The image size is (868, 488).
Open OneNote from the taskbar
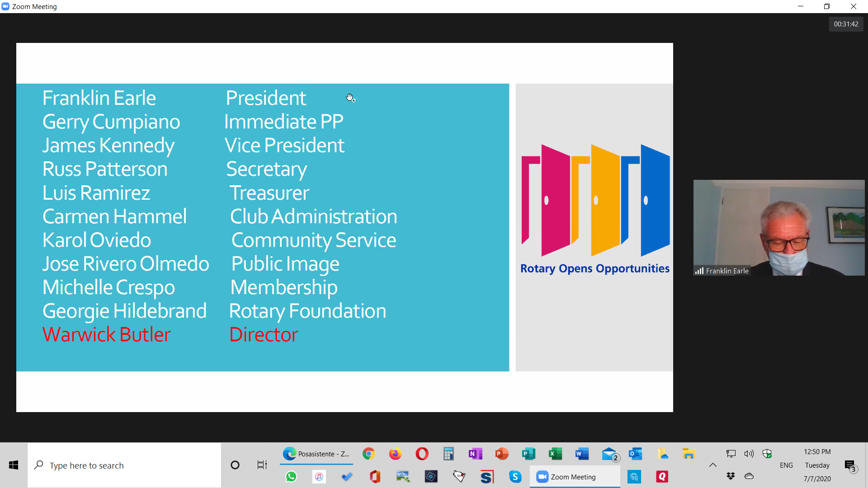[475, 454]
